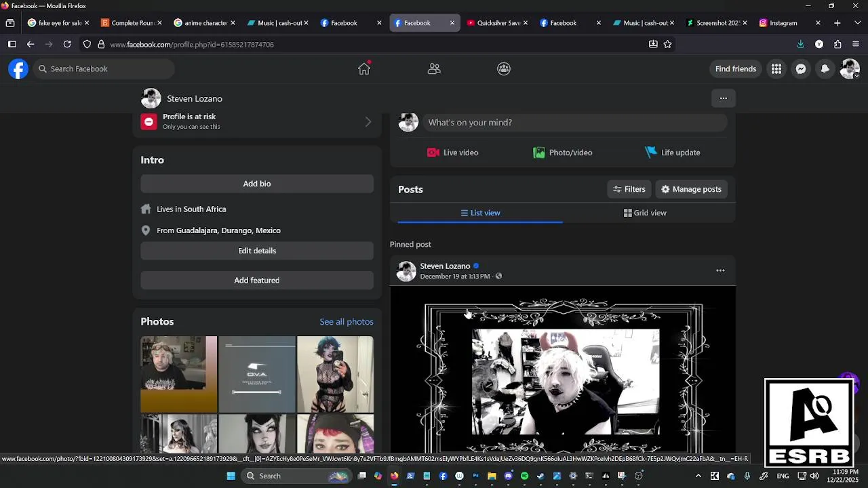868x488 pixels.
Task: Open Firefox View icon at tab strip start
Action: point(9,23)
